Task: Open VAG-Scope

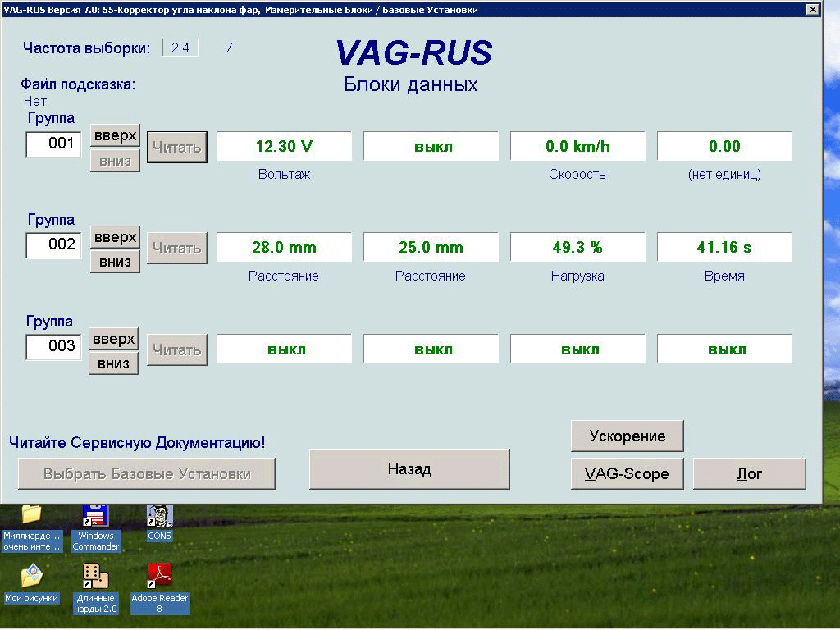Action: click(627, 473)
